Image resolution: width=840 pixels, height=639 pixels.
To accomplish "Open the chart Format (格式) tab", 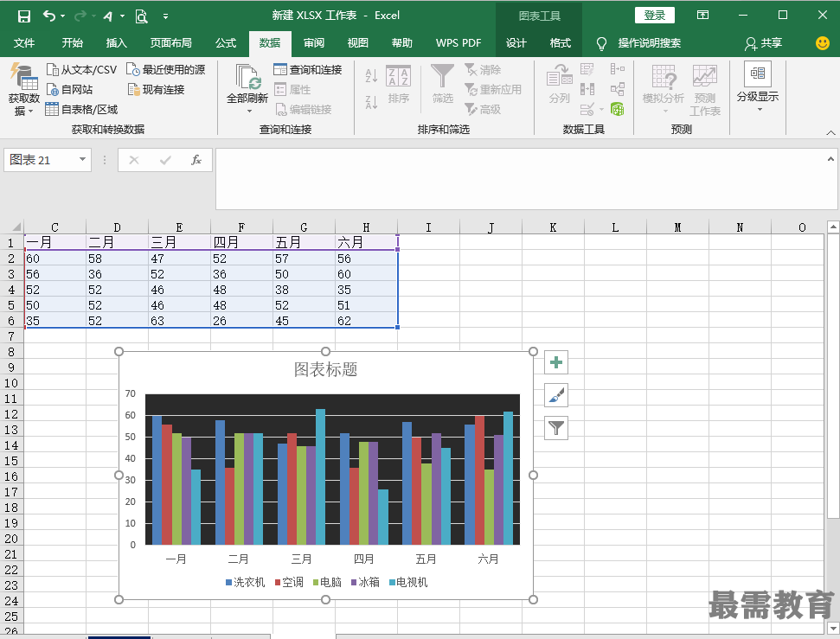I will (561, 43).
